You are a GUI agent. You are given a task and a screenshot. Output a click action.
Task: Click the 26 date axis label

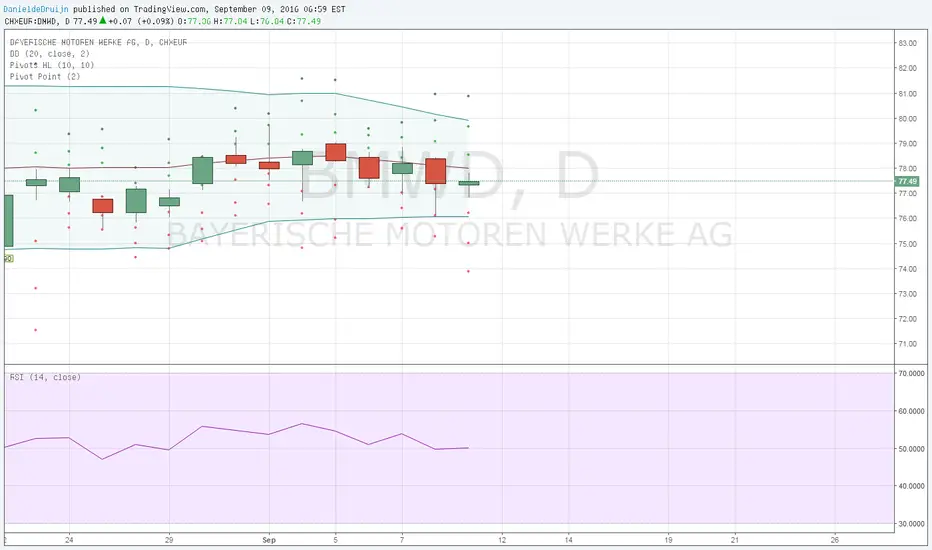coord(835,540)
